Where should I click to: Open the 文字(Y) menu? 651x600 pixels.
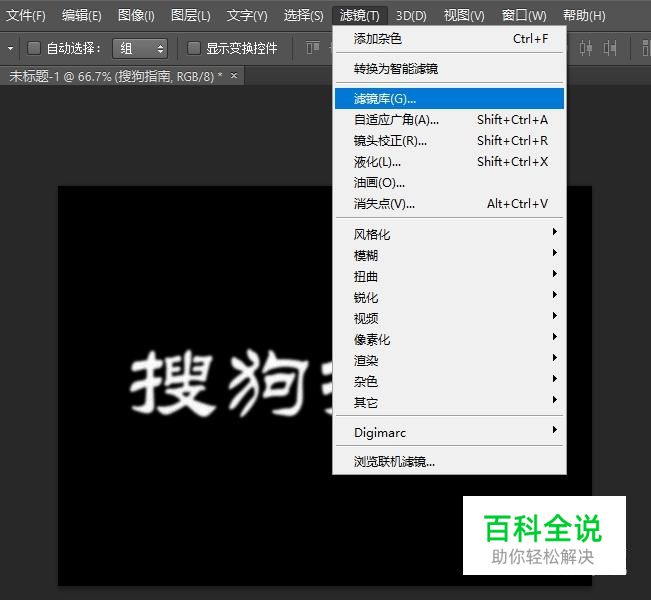tap(247, 16)
